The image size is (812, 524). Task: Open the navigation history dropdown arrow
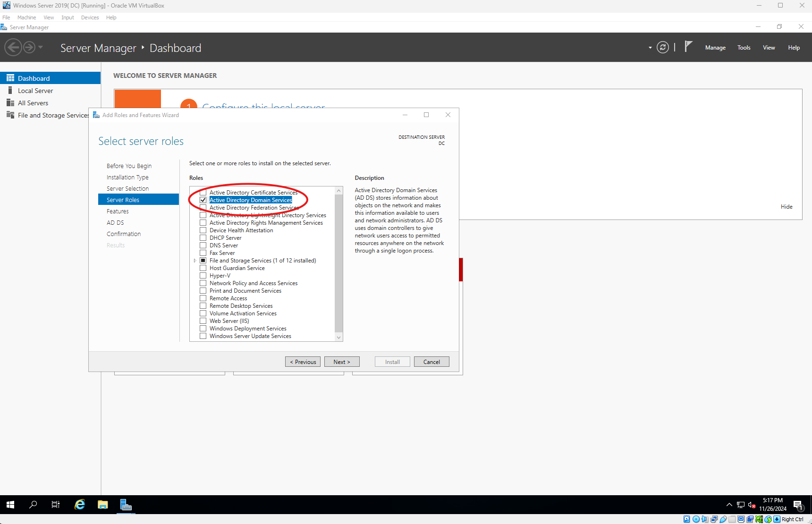coord(41,47)
